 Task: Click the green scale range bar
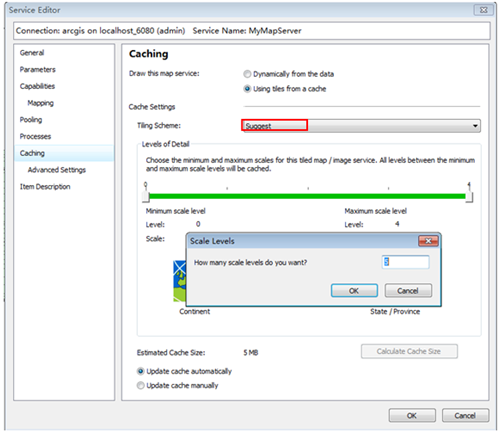[x=307, y=196]
